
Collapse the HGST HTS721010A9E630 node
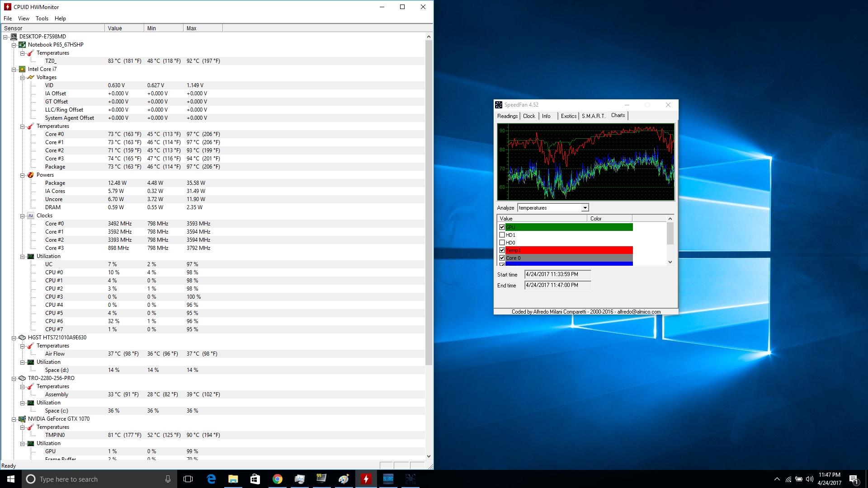[14, 338]
